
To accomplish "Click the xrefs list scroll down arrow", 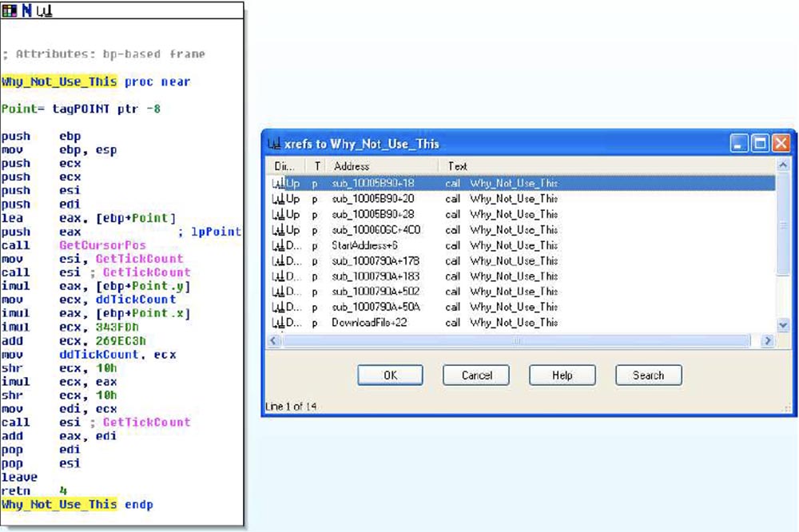I will coord(783,325).
